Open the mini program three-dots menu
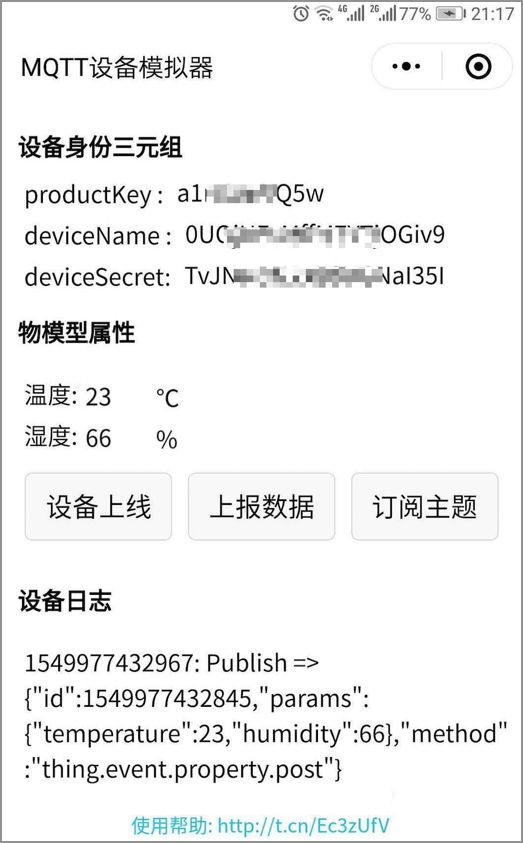The image size is (523, 843). tap(406, 67)
